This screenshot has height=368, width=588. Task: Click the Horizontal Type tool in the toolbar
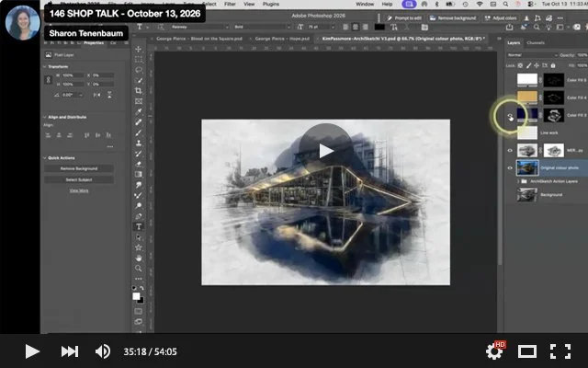(139, 227)
